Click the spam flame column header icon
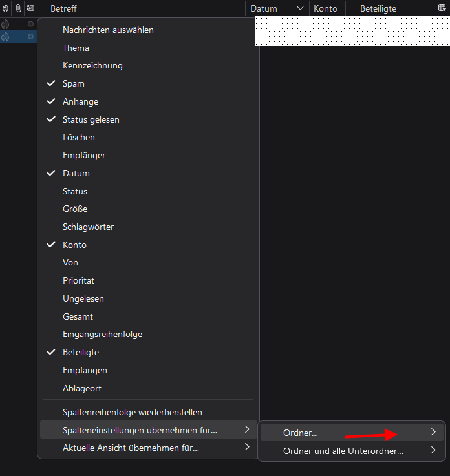Screen dimensions: 450x476 point(5,8)
